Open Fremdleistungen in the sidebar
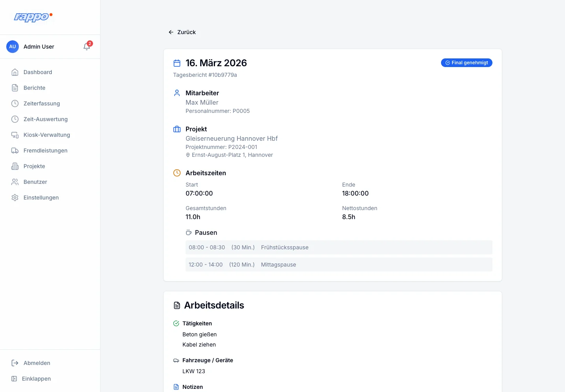The height and width of the screenshot is (392, 565). click(x=50, y=151)
